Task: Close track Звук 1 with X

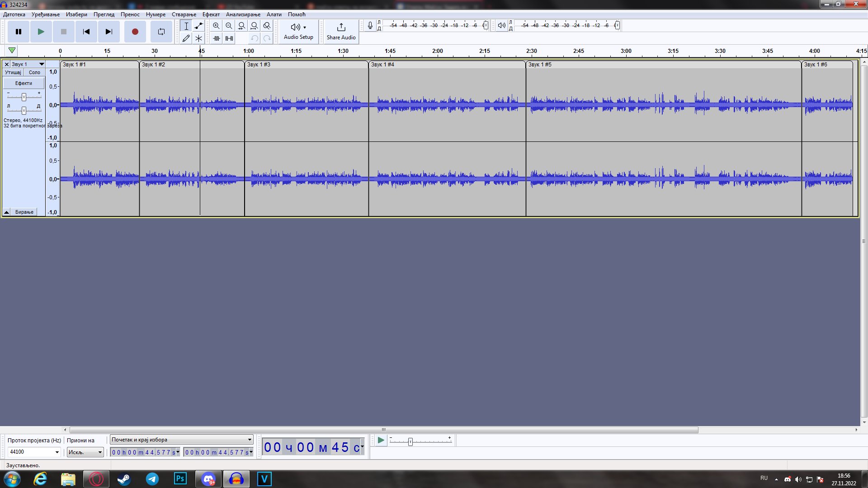Action: (7, 64)
